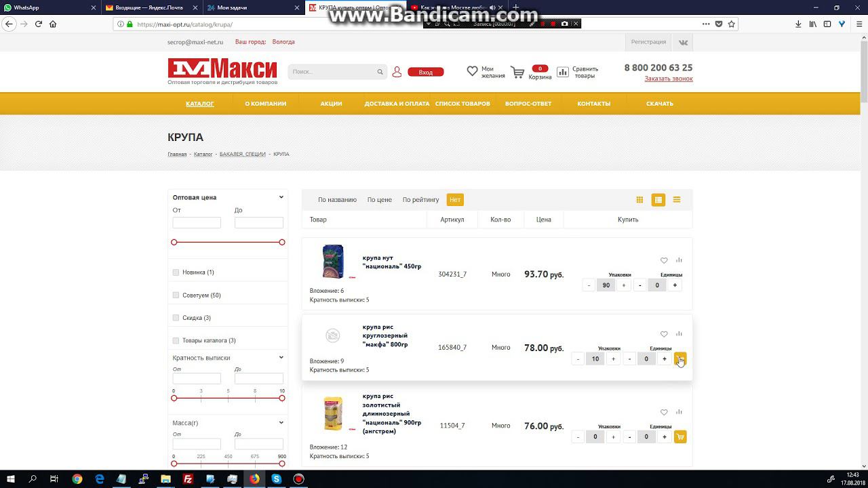Add рис золотистый длиннозерный to comparison
868x488 pixels.
pyautogui.click(x=679, y=411)
